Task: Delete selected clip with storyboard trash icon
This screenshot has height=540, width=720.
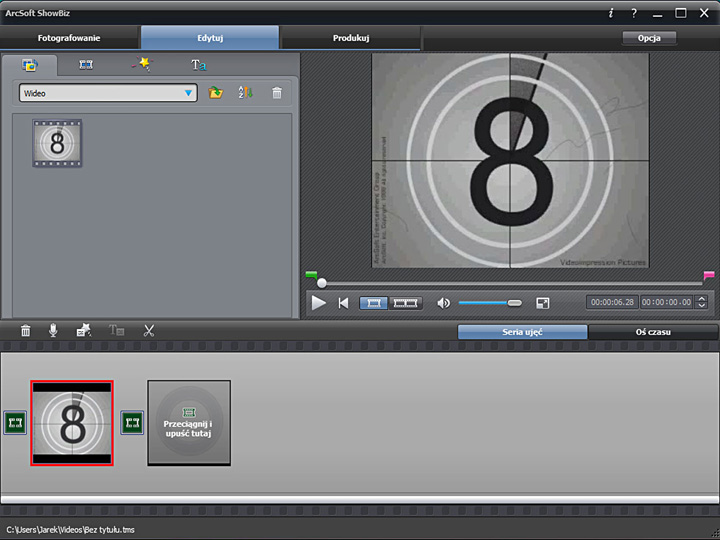Action: pyautogui.click(x=26, y=330)
